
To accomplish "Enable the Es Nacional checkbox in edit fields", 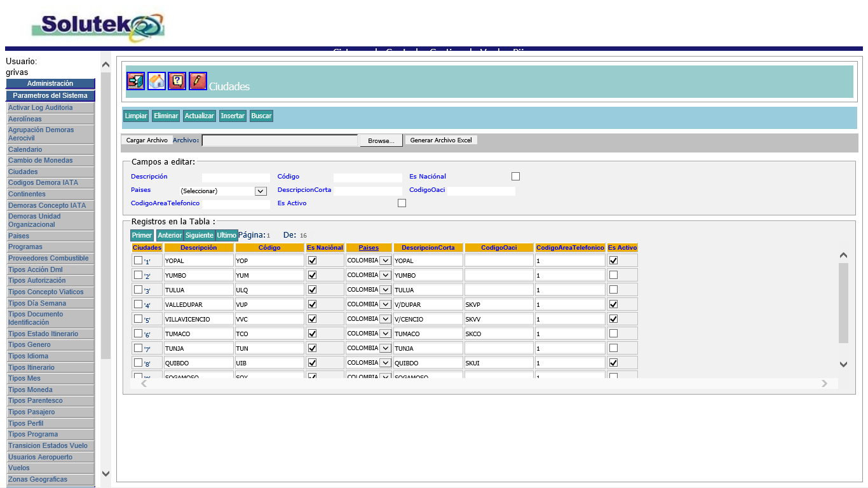I will 515,177.
